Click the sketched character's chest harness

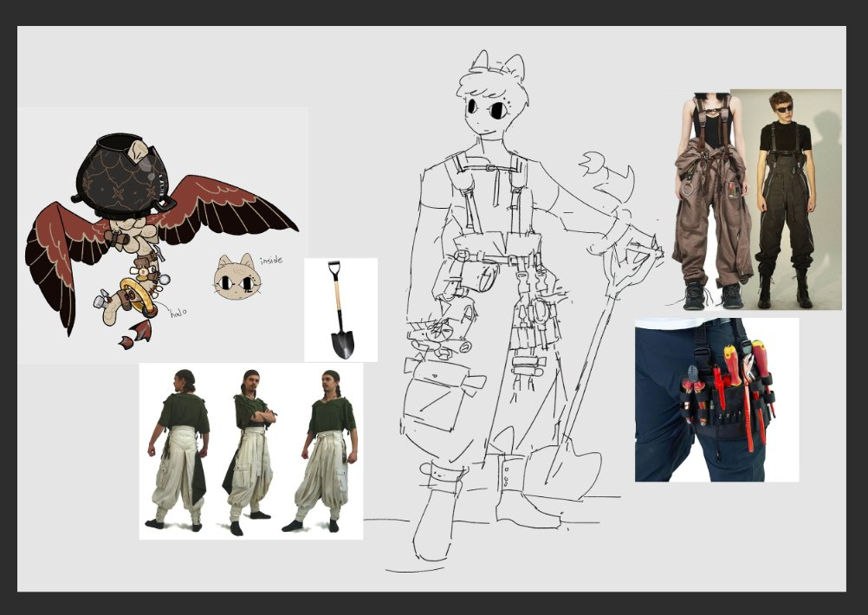pos(488,199)
